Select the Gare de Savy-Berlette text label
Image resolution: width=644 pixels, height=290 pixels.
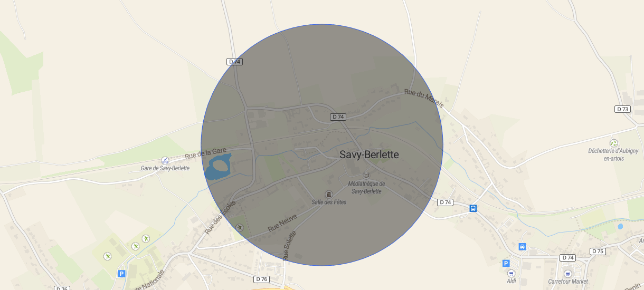(165, 168)
